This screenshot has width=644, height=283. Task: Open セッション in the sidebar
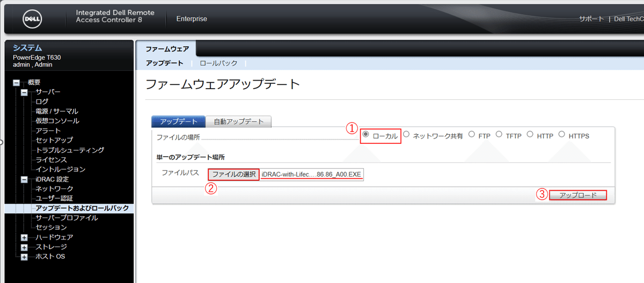tap(51, 228)
